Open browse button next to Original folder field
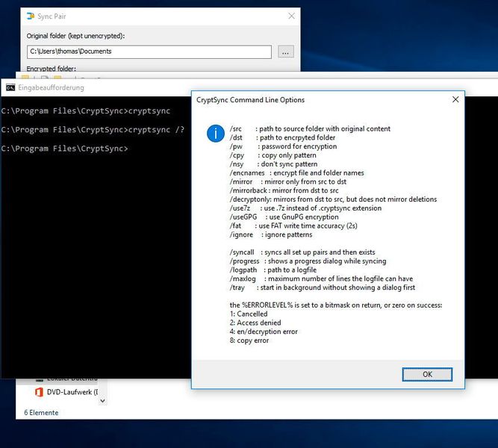Image resolution: width=498 pixels, height=448 pixels. (285, 52)
